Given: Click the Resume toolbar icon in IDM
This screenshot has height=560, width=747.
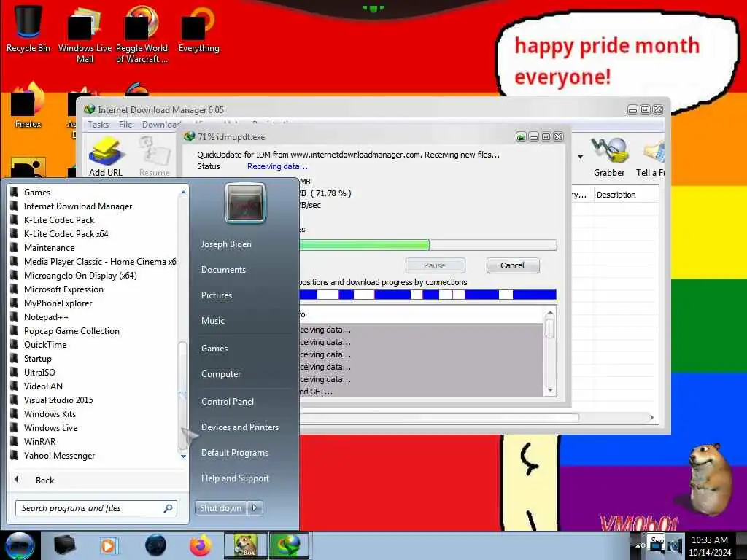Looking at the screenshot, I should tap(155, 157).
